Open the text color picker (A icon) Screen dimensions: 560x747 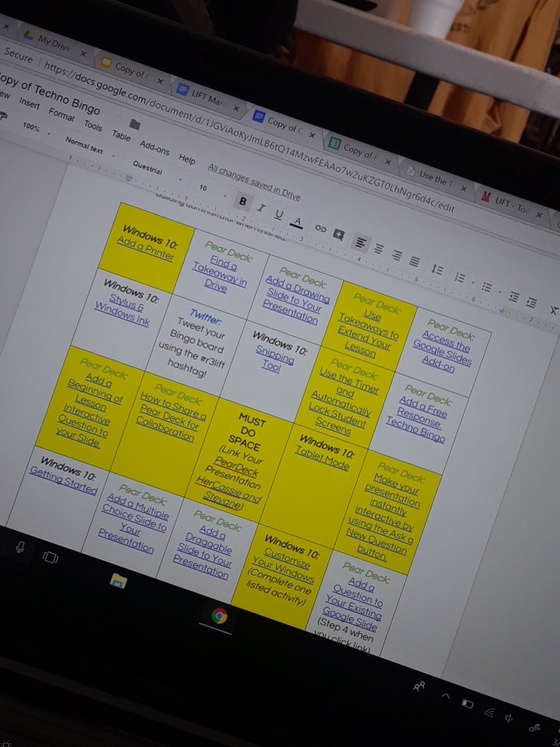(x=298, y=222)
